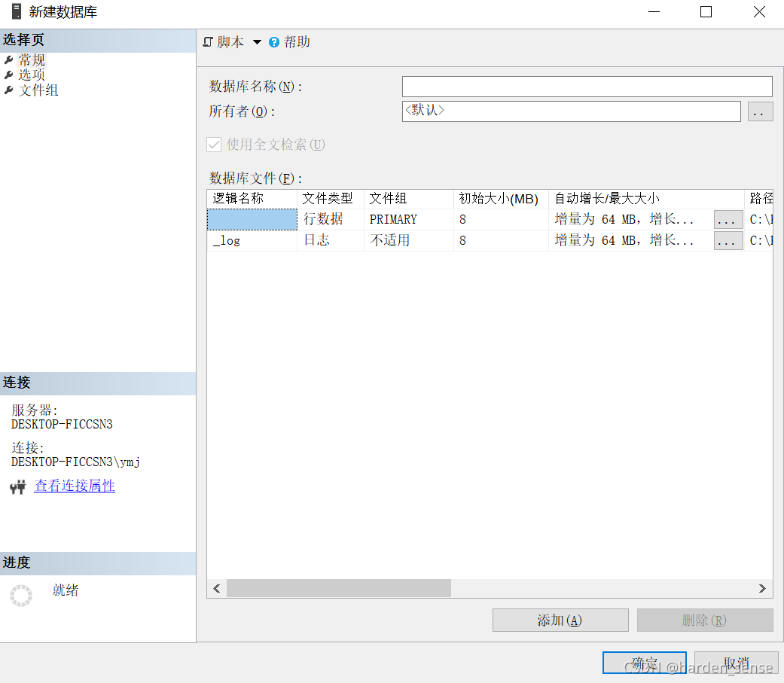Toggle 使用全文检索 checkbox

214,145
